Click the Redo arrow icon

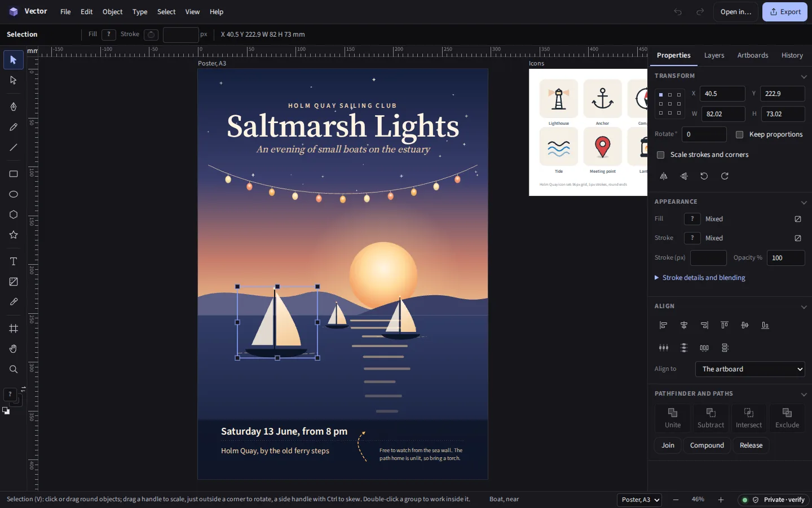(700, 12)
